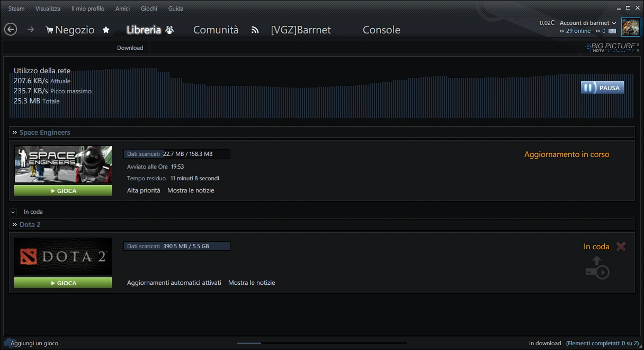The image size is (644, 350).
Task: Click the Space Engineers game thumbnail
Action: tap(63, 164)
